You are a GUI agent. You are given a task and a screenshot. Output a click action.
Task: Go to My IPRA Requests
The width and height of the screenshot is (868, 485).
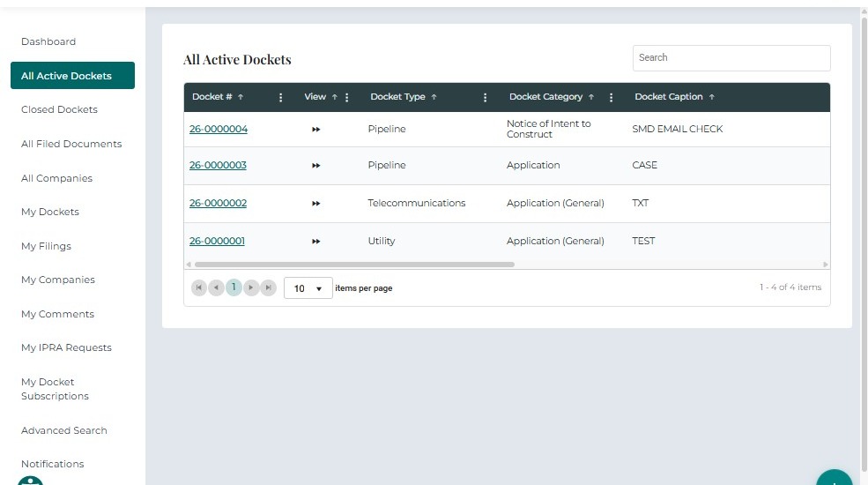pos(66,347)
